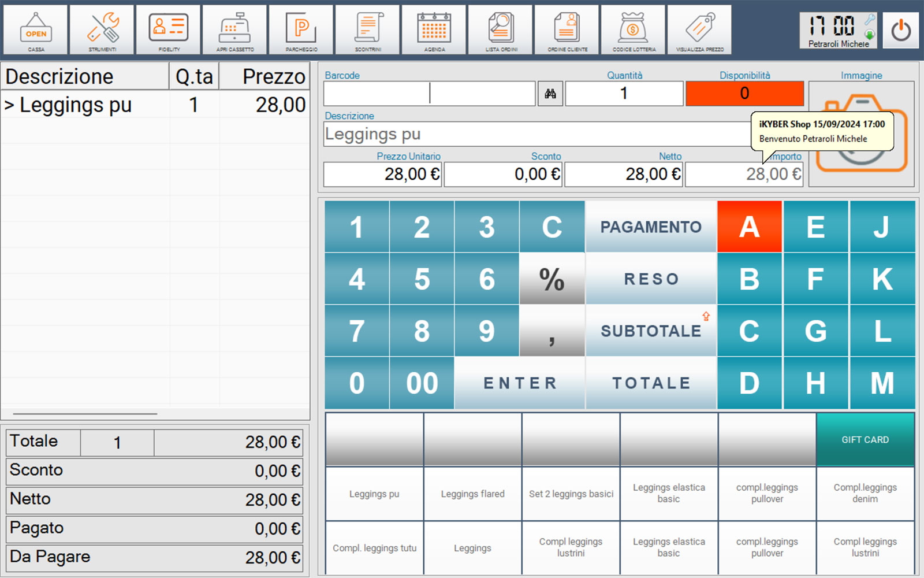The image size is (924, 578).
Task: Click the Visualizza Prezzo tag icon
Action: [700, 30]
